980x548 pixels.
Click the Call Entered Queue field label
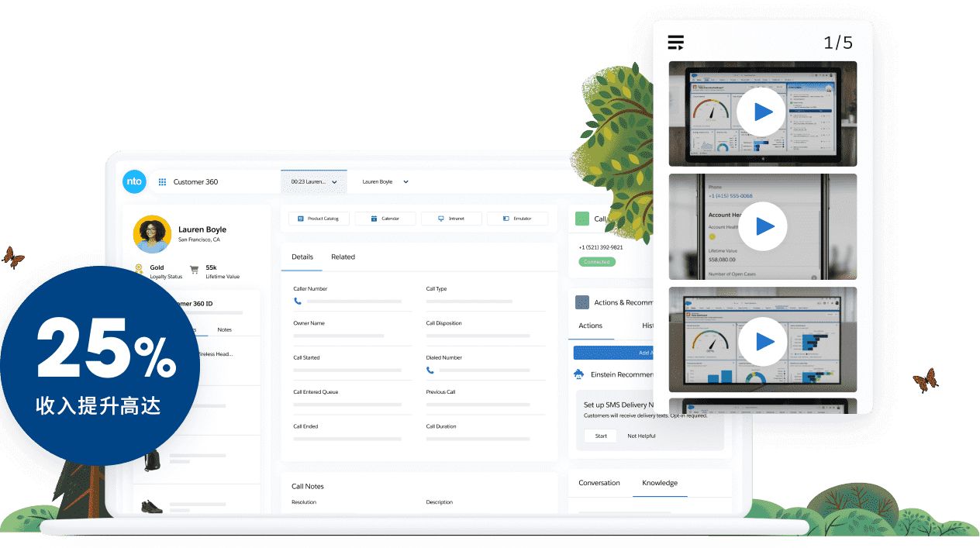pos(316,392)
